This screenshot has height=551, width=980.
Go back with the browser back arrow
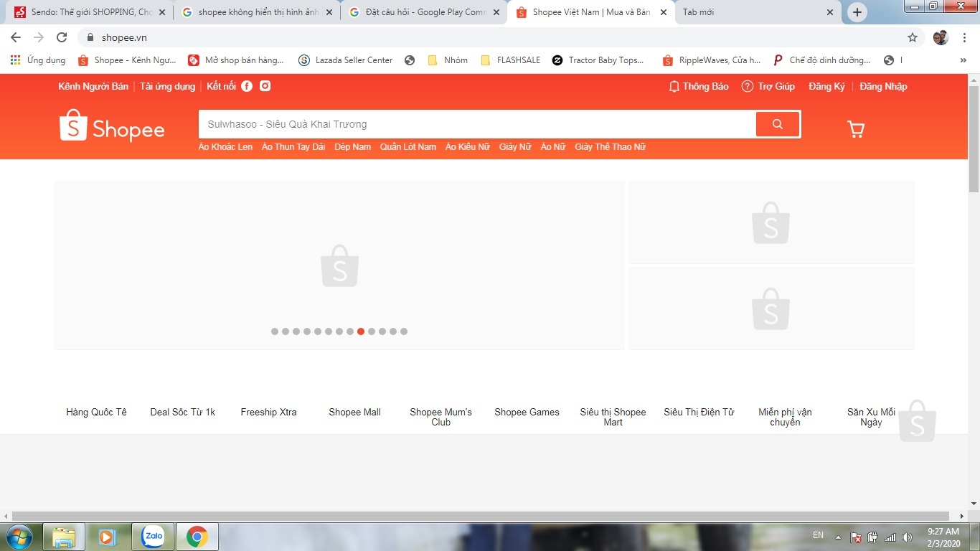coord(16,37)
